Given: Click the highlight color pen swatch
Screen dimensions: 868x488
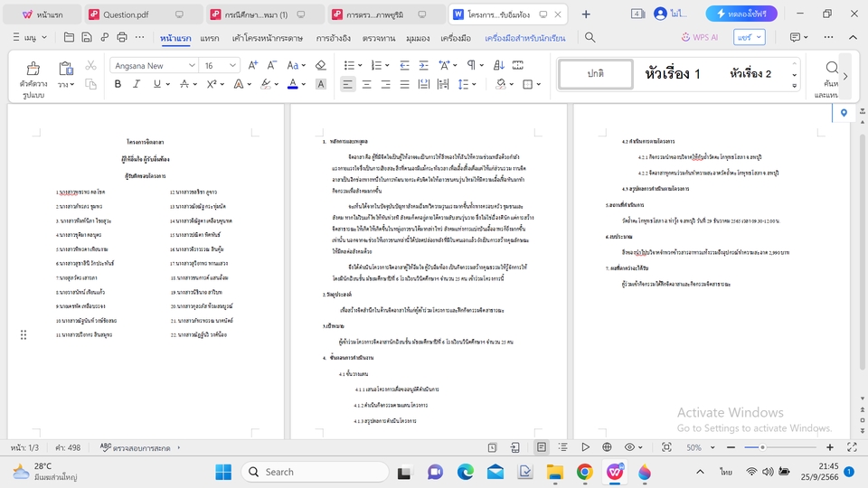Looking at the screenshot, I should coord(266,84).
